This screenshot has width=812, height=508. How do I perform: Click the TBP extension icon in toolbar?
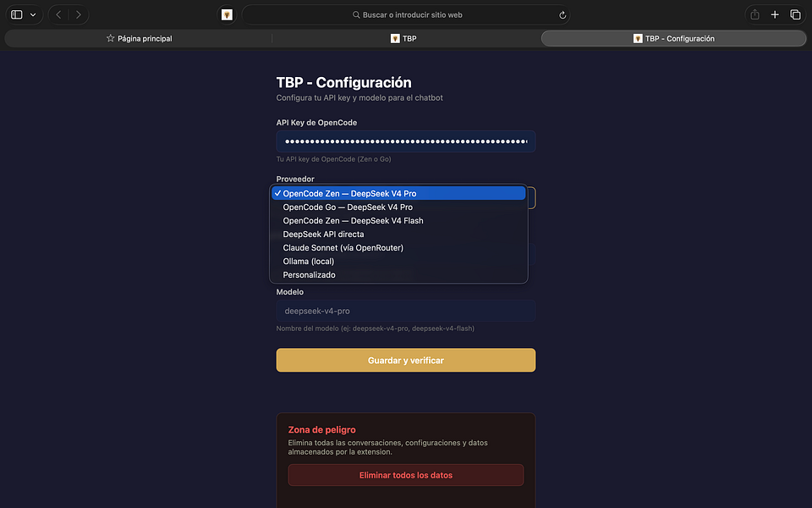[227, 14]
